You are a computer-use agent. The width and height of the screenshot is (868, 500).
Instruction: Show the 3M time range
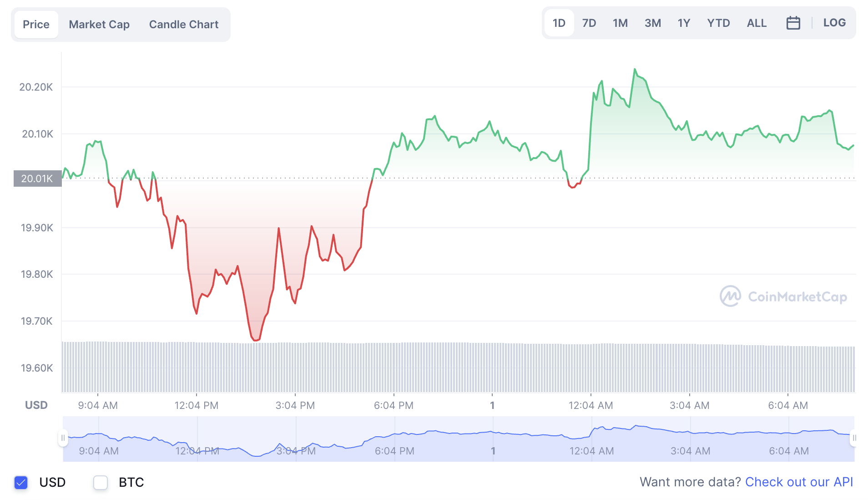pos(652,23)
